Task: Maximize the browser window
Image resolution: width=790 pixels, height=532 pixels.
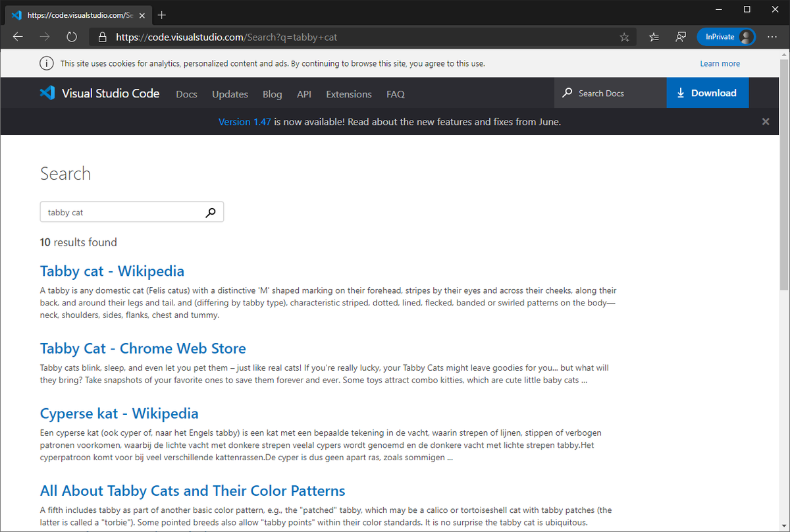Action: pyautogui.click(x=747, y=9)
